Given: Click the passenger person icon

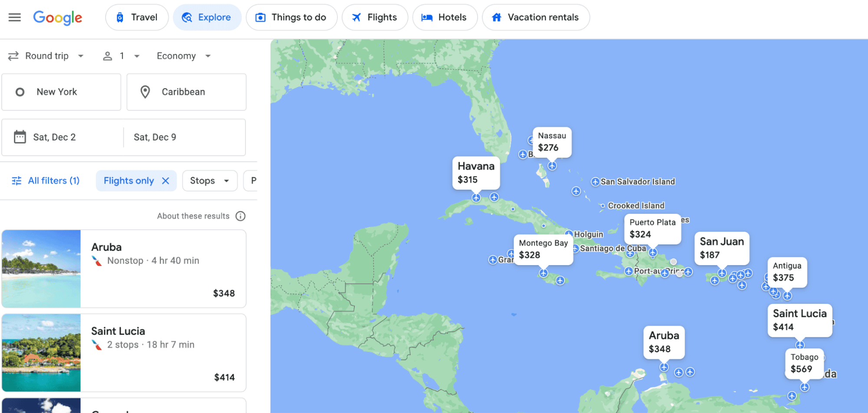Looking at the screenshot, I should coord(107,56).
